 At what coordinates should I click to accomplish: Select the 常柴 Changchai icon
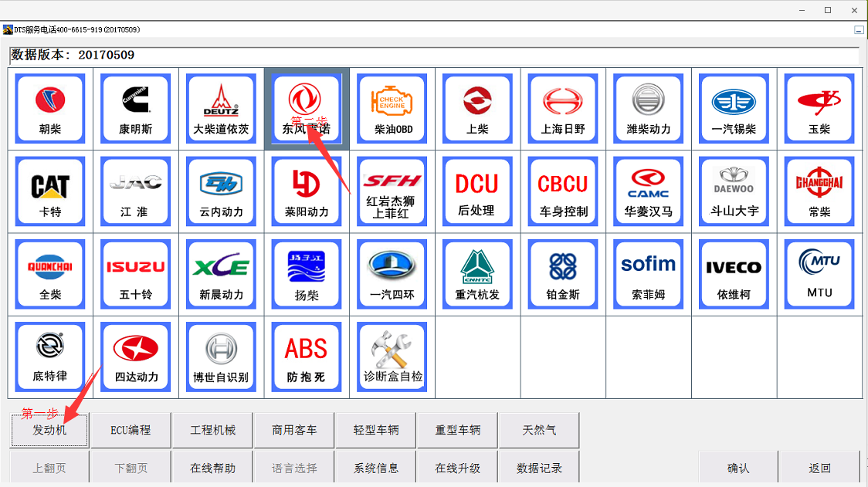(x=819, y=191)
